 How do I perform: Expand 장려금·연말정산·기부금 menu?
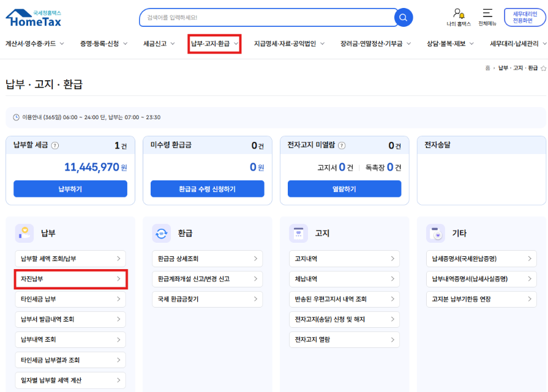376,43
